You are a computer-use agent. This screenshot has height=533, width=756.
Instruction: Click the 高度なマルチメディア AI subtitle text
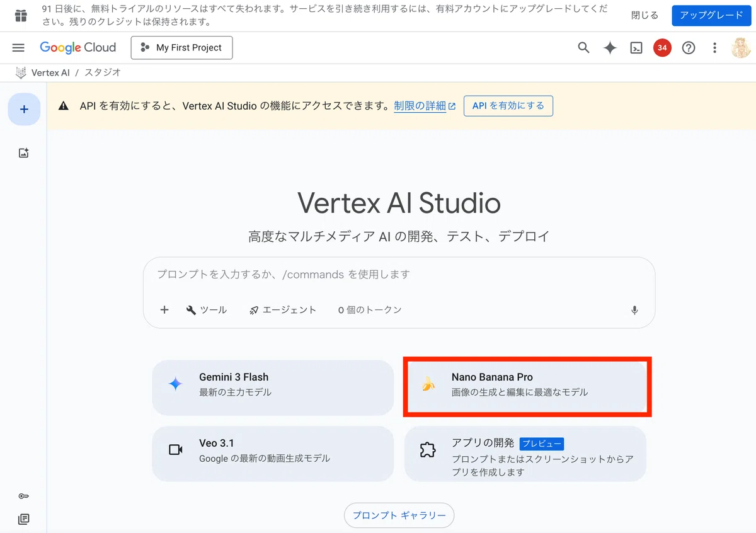click(x=399, y=236)
